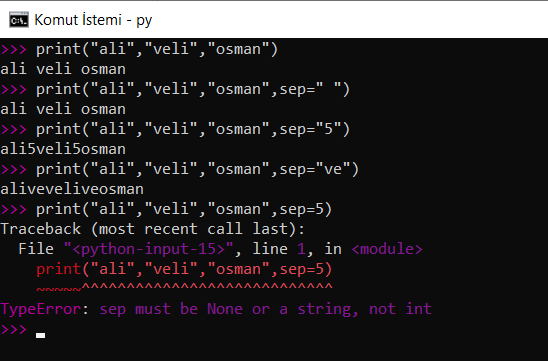The height and width of the screenshot is (361, 548).
Task: Click the TypeError word in error message
Action: pyautogui.click(x=41, y=309)
